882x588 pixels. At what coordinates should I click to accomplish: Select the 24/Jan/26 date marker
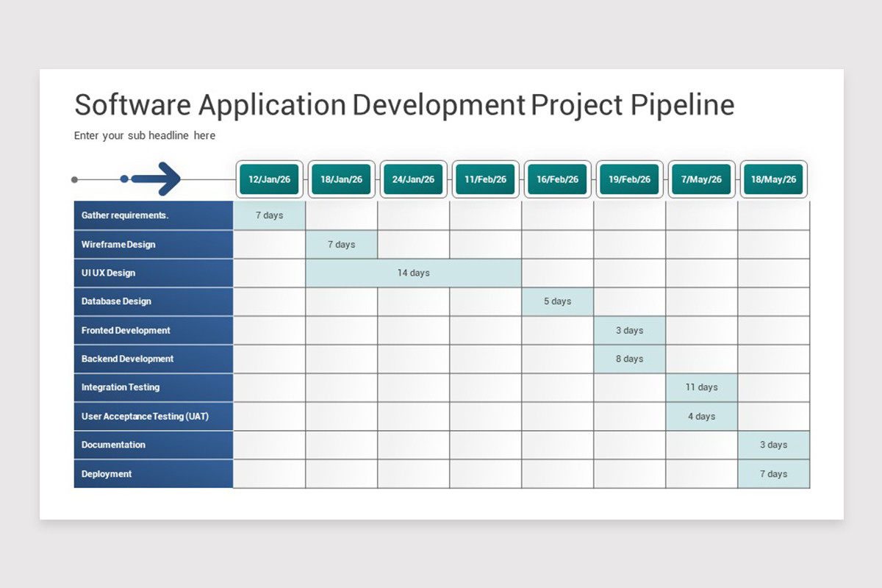(412, 179)
